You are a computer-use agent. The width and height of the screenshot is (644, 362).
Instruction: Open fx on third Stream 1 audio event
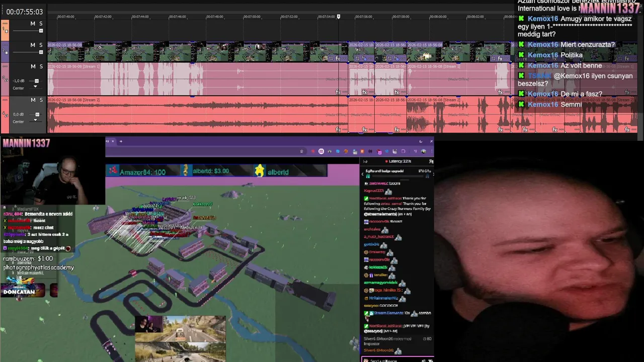coord(396,92)
